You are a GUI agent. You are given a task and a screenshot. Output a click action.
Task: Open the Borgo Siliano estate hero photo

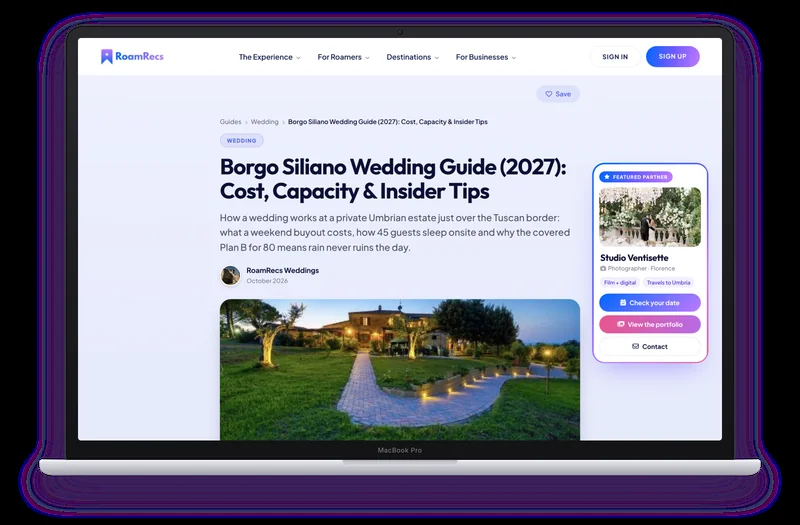(399, 369)
